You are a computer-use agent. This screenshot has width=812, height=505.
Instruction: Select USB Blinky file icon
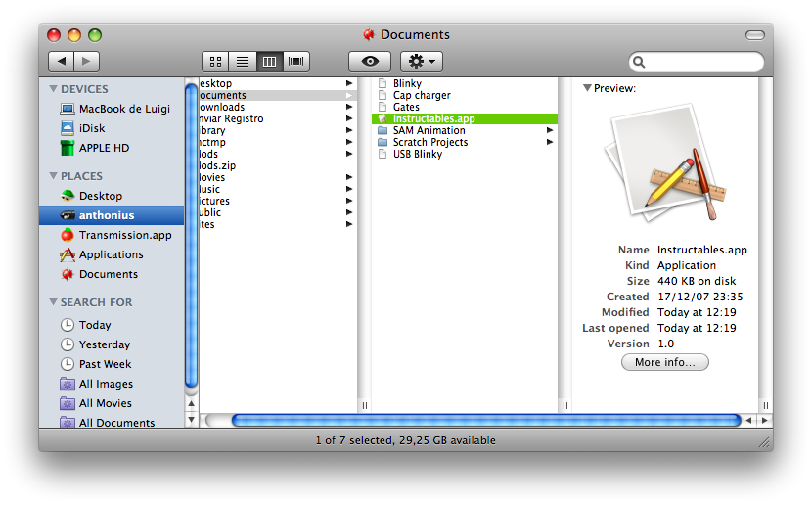coord(383,154)
